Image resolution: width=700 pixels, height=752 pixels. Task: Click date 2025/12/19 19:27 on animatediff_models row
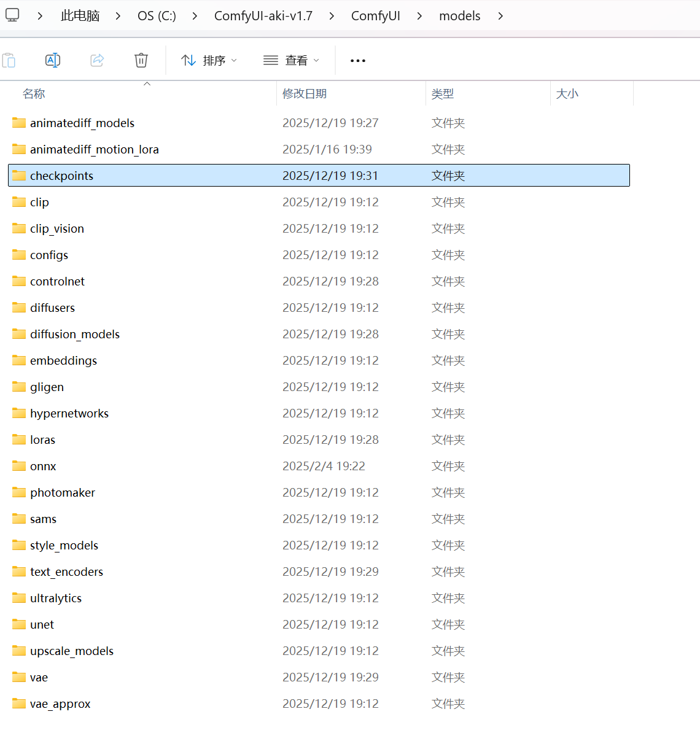click(x=330, y=123)
